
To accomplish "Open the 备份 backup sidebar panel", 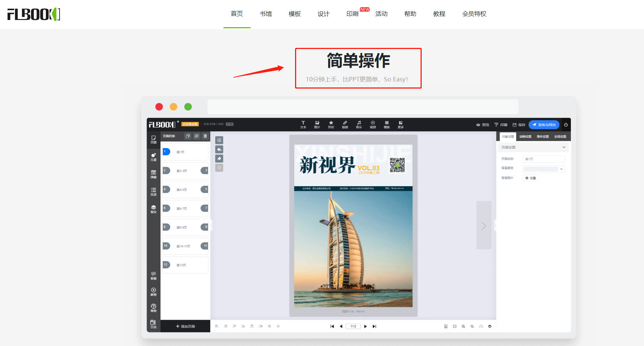I will click(153, 209).
